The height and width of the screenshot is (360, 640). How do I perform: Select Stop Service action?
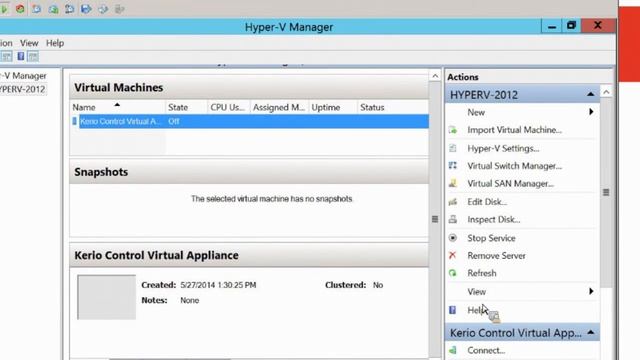tap(491, 238)
